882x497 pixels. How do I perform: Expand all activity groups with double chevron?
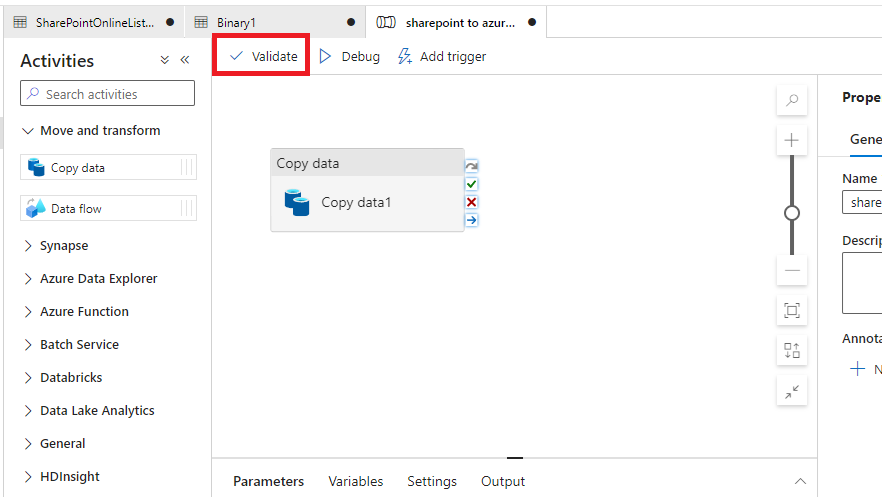164,60
